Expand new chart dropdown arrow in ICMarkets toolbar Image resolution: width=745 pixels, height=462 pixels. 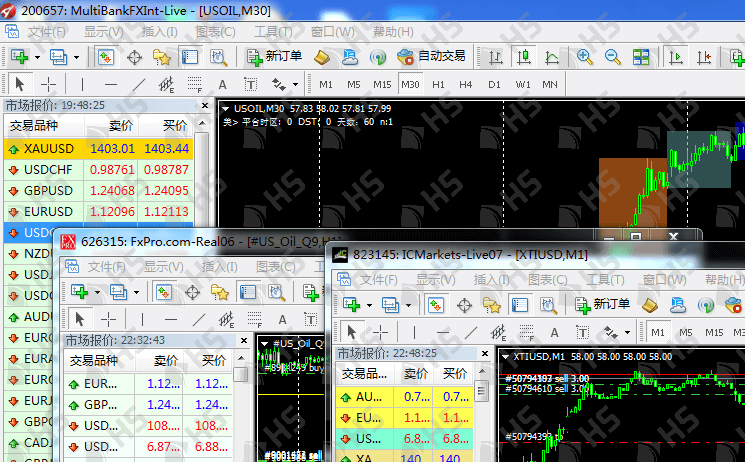tap(369, 306)
